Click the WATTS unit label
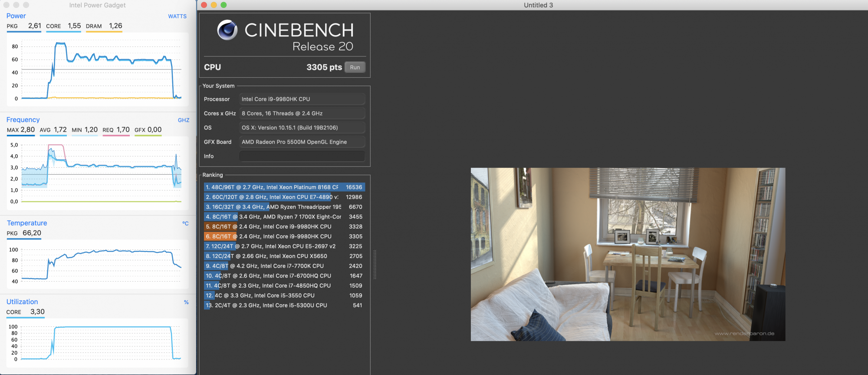This screenshot has height=375, width=868. 177,17
